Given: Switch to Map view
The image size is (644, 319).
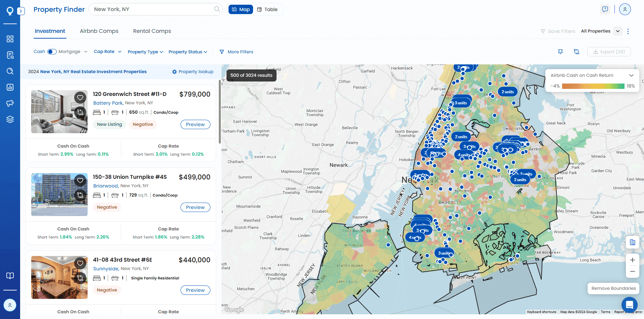Looking at the screenshot, I should [241, 9].
